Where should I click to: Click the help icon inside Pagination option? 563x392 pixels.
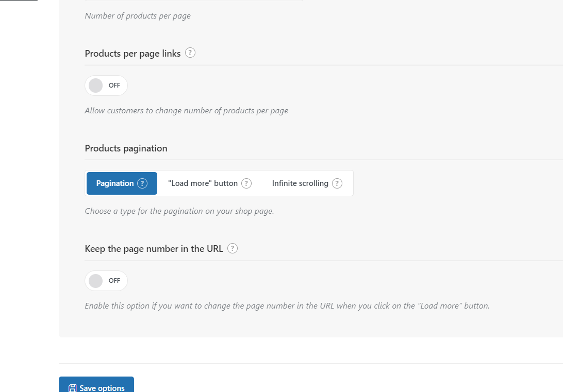click(x=142, y=183)
